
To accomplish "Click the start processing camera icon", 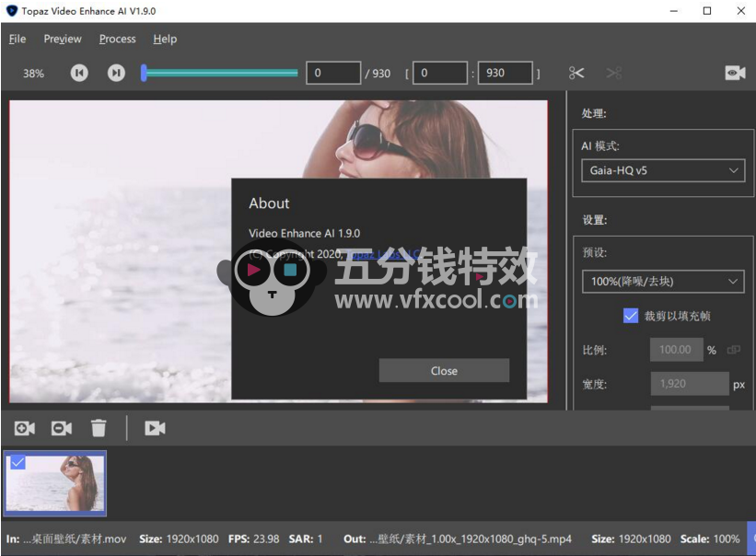I will tap(155, 428).
